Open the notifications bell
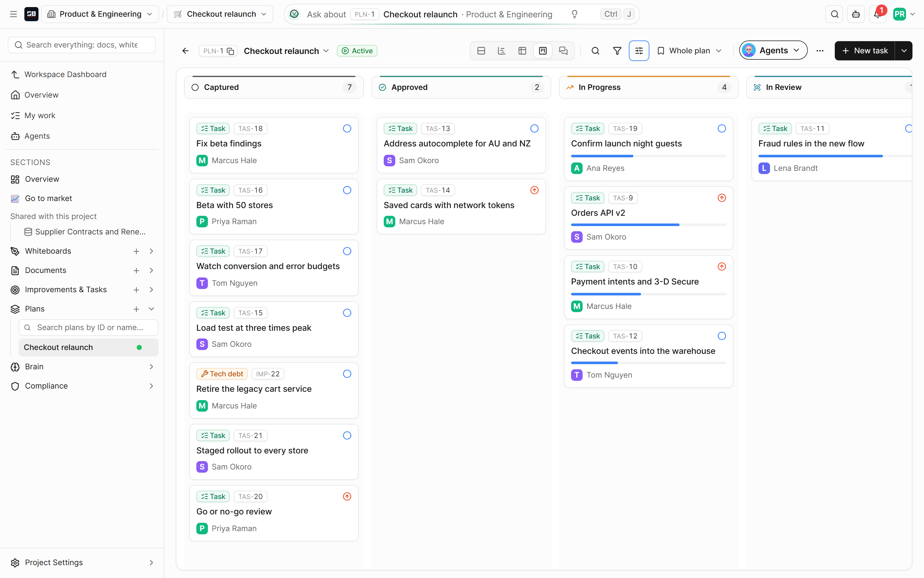Image resolution: width=924 pixels, height=578 pixels. click(x=877, y=14)
